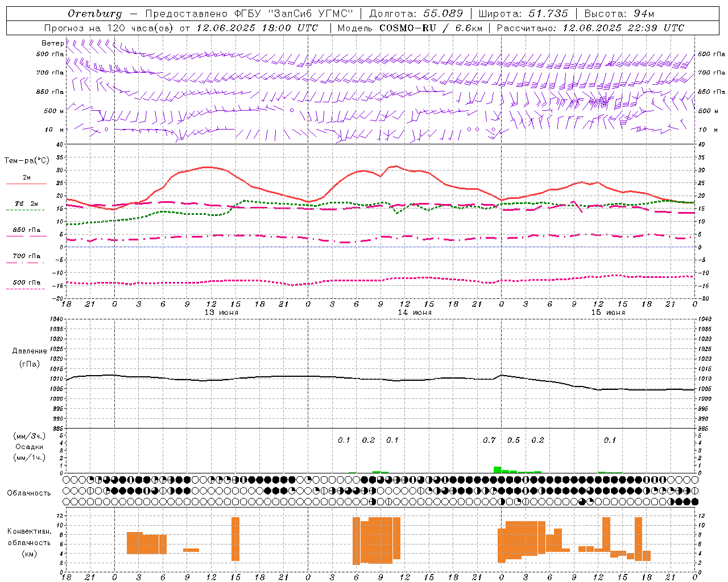Click the Рассчитано: 12.06.2025 22:39 UTC timestamp
The image size is (728, 582).
(590, 28)
